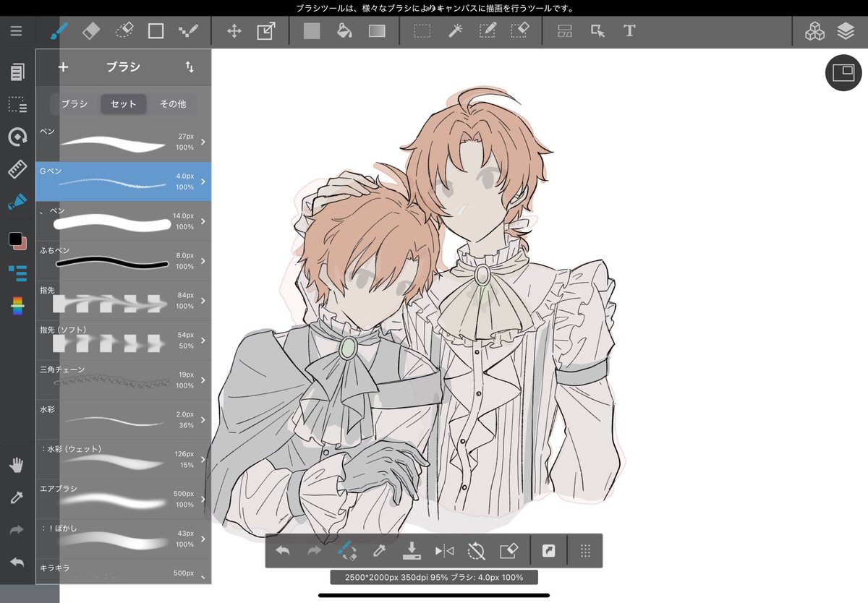Edit shortcut bar with arrow icon

[x=548, y=551]
